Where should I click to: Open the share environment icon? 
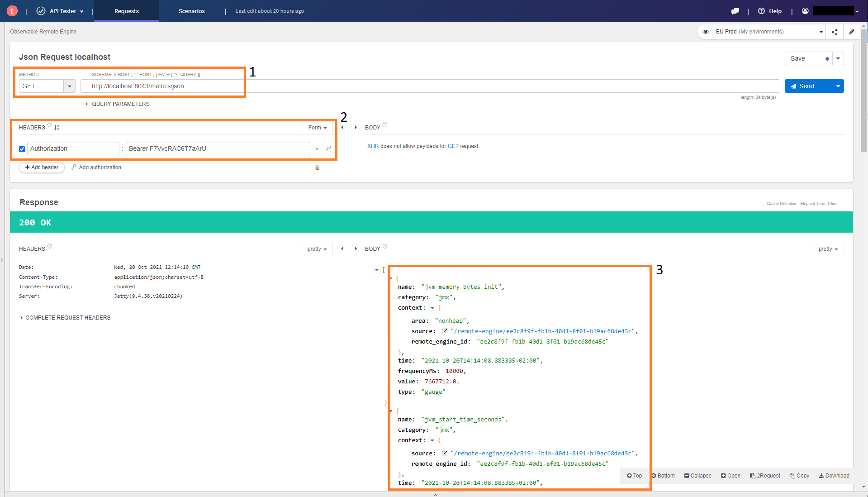[835, 32]
